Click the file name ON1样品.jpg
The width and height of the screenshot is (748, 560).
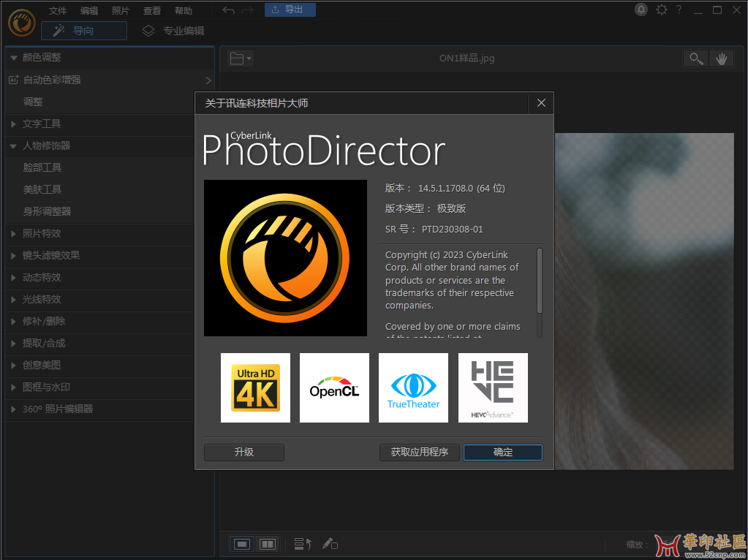[x=467, y=58]
